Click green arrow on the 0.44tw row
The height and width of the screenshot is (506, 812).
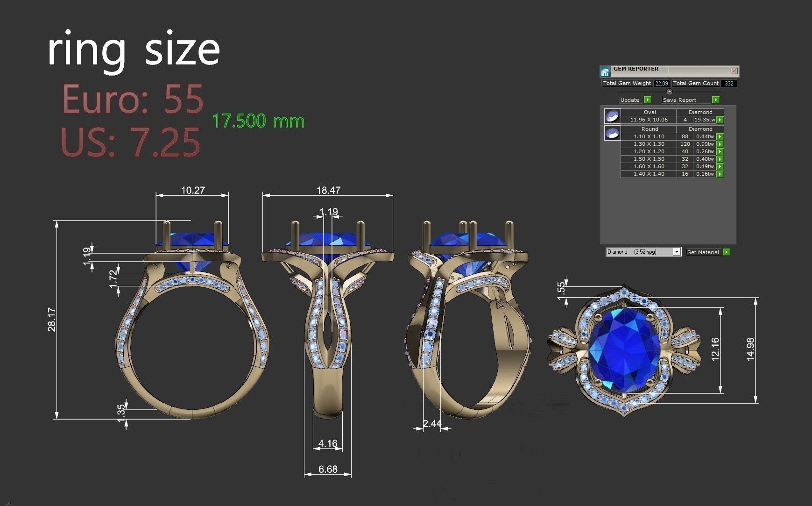(720, 137)
